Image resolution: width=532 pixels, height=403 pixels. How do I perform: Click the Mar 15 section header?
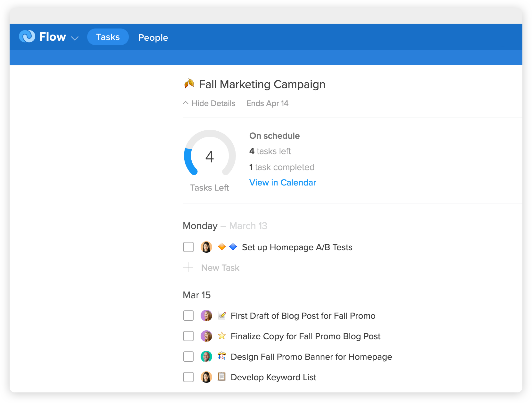pyautogui.click(x=196, y=295)
